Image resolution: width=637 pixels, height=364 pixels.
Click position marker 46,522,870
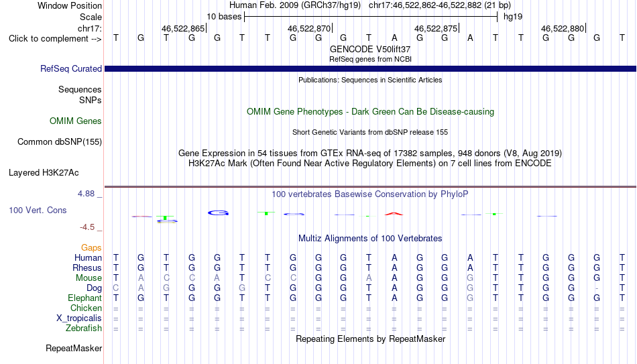(310, 28)
